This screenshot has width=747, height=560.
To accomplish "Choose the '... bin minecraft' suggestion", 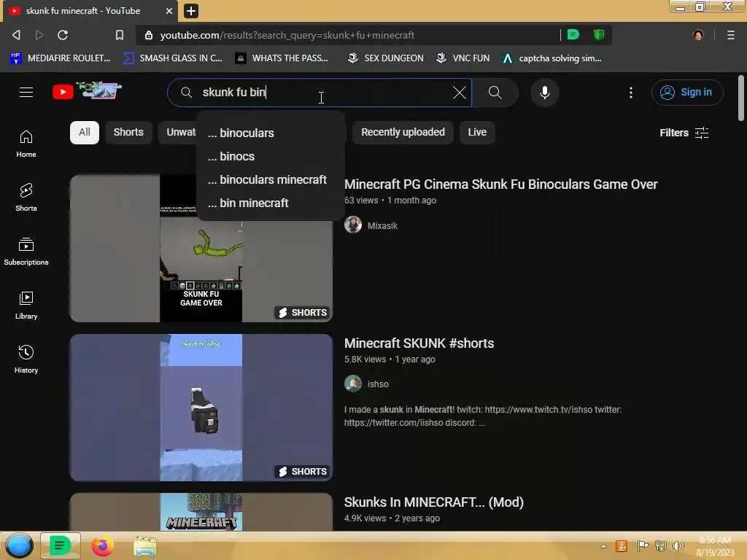I will 270,203.
